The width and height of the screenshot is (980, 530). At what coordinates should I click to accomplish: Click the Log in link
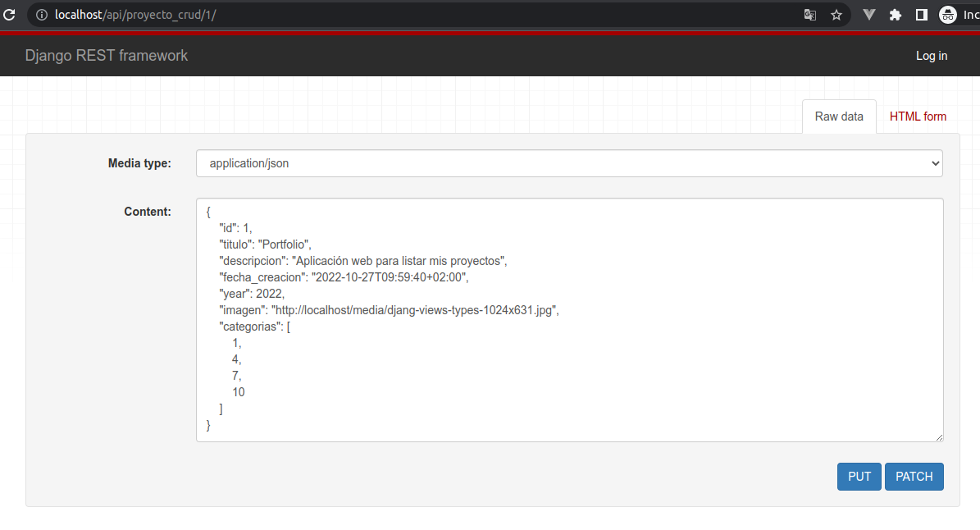point(931,56)
